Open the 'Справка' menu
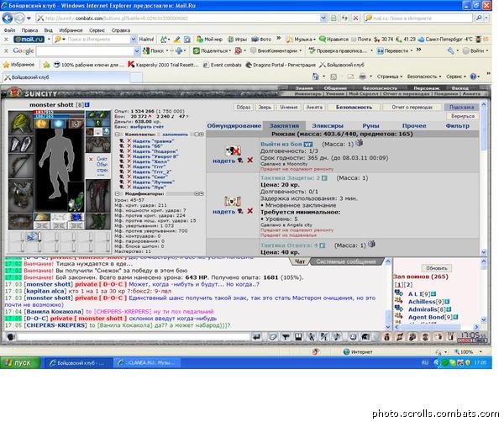Screen dimensions: 504x422 pyautogui.click(x=121, y=30)
